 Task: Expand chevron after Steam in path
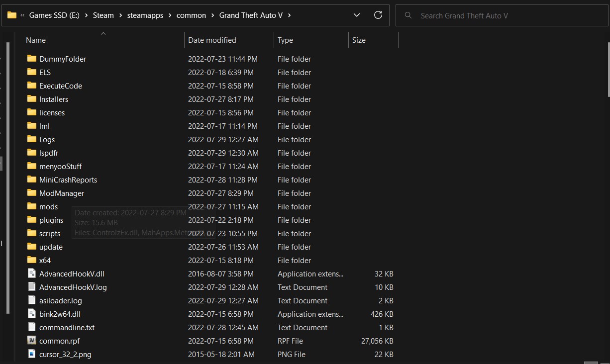click(x=120, y=15)
